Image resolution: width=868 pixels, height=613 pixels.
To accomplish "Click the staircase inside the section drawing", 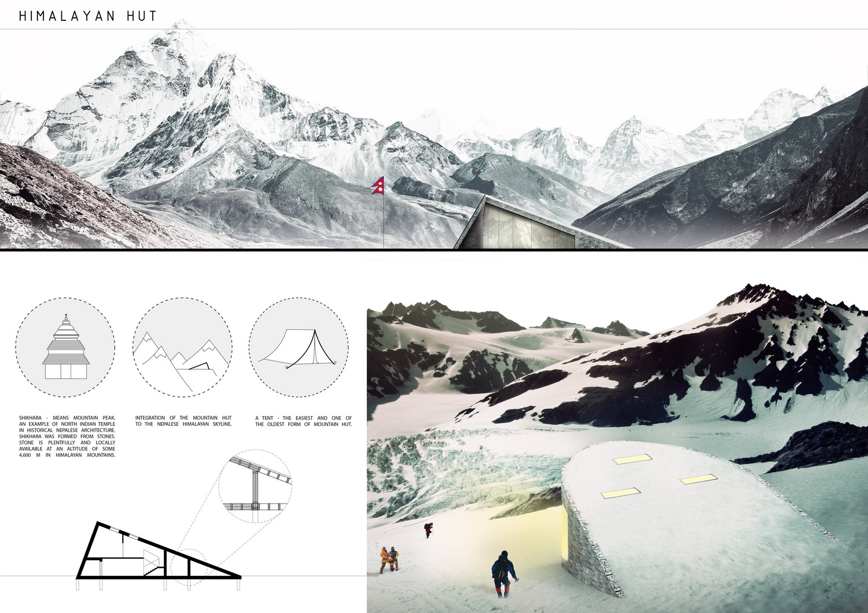I will [152, 561].
